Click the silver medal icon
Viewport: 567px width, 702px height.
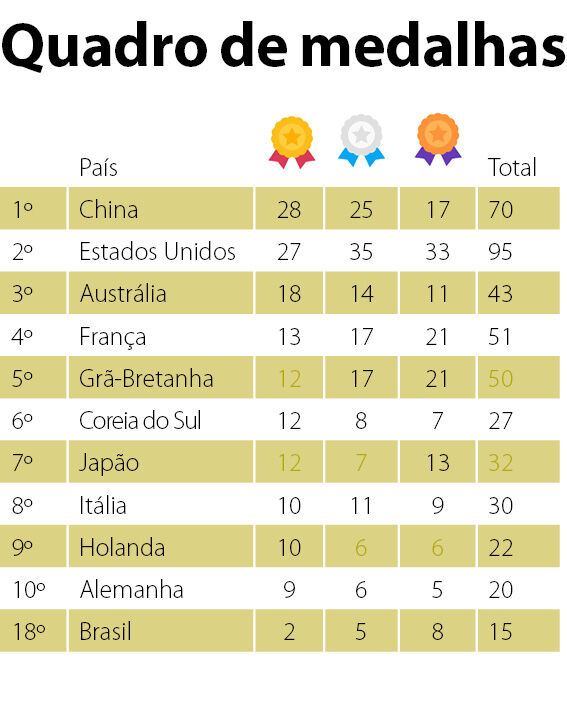(361, 140)
